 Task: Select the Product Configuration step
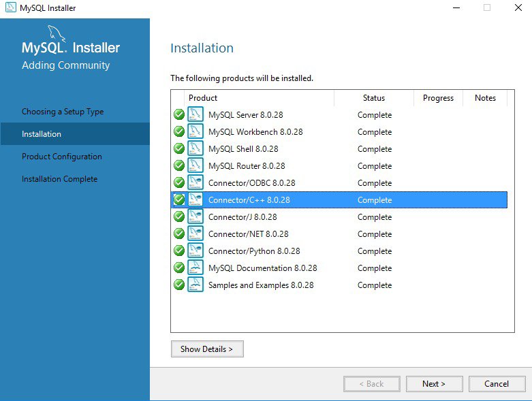[62, 157]
